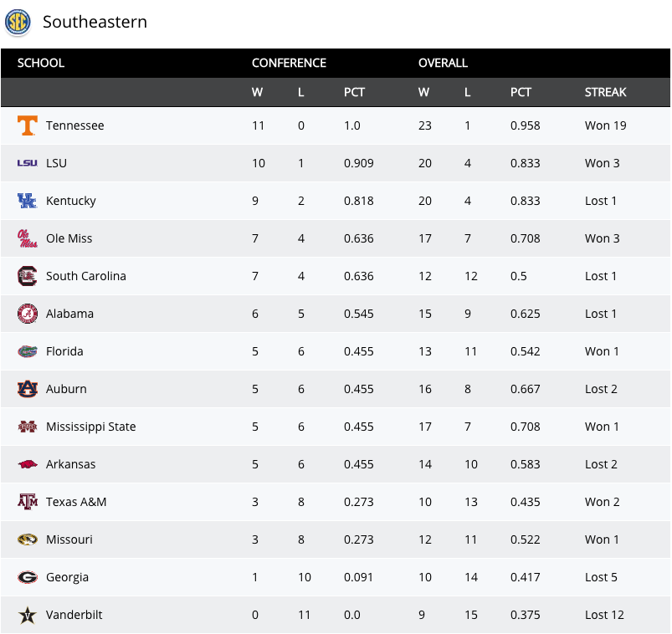Sort by the OVERALL column header
The height and width of the screenshot is (634, 672).
(443, 63)
